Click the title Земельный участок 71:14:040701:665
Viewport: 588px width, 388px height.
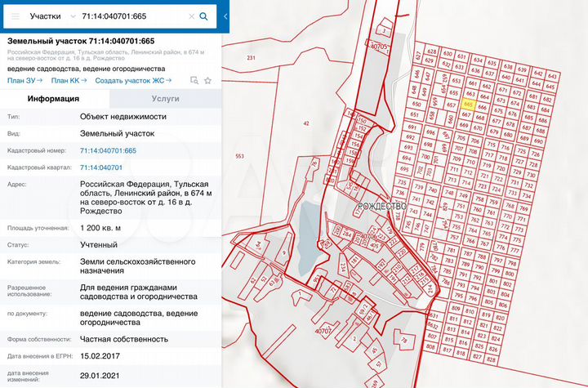pos(81,41)
